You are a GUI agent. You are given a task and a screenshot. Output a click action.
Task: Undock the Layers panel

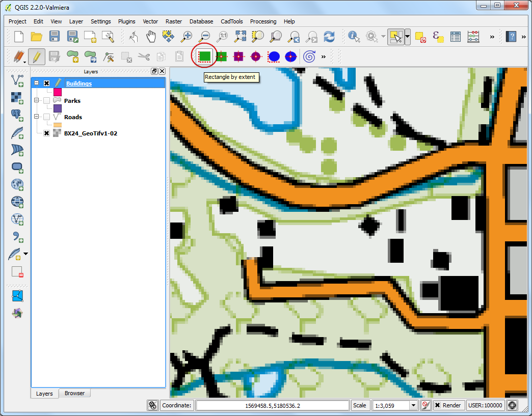coord(154,71)
